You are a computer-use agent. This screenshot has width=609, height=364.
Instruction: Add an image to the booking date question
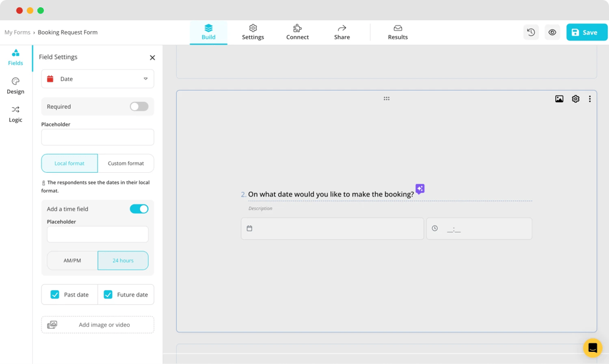559,98
